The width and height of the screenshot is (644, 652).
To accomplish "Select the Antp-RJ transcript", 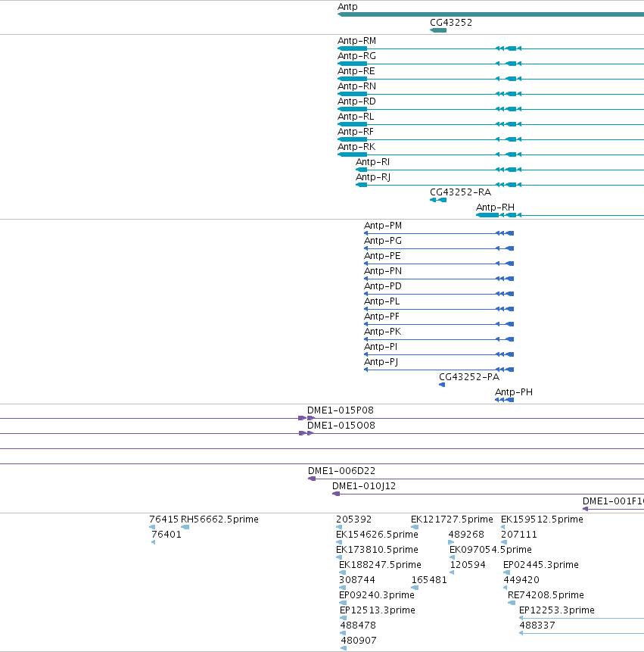I will (499, 185).
